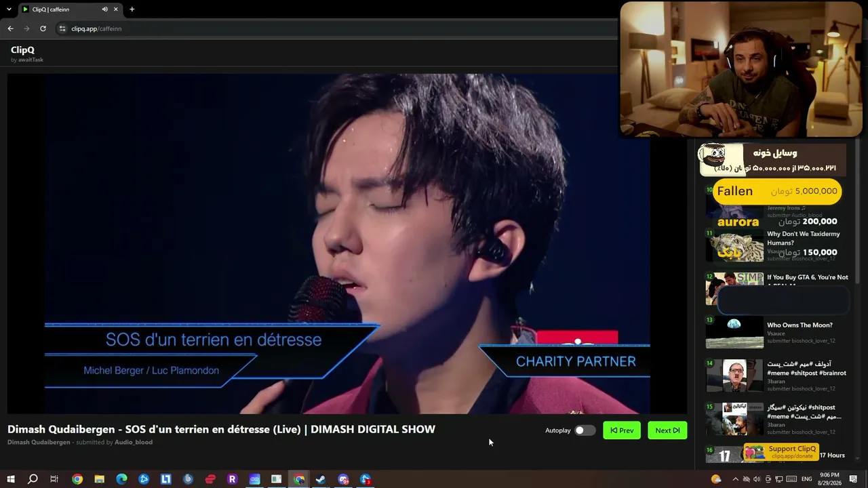This screenshot has height=488, width=868.
Task: Click the Dimash Qudaibergen channel name
Action: point(39,443)
